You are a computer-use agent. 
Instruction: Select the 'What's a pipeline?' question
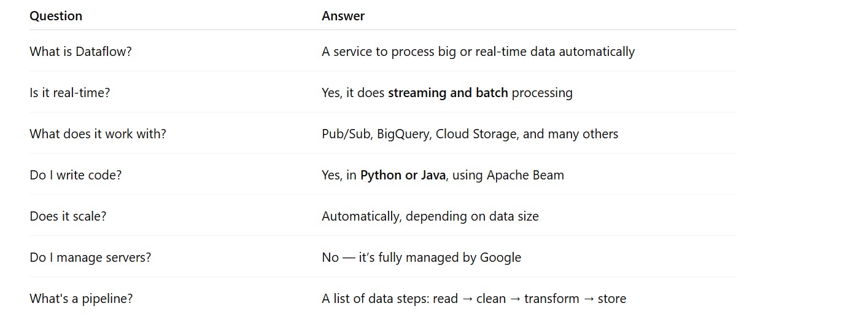click(x=81, y=299)
